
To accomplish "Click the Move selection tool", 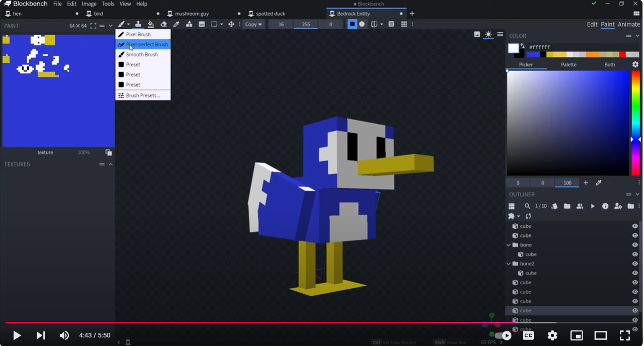I will tap(231, 24).
